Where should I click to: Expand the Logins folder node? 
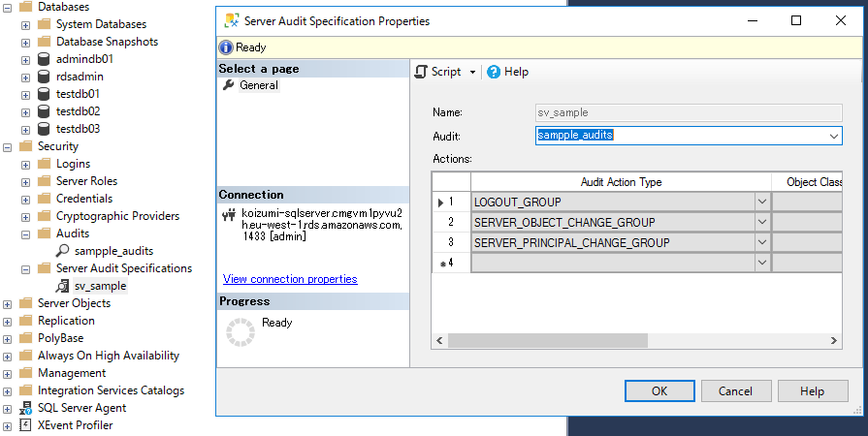click(x=26, y=164)
